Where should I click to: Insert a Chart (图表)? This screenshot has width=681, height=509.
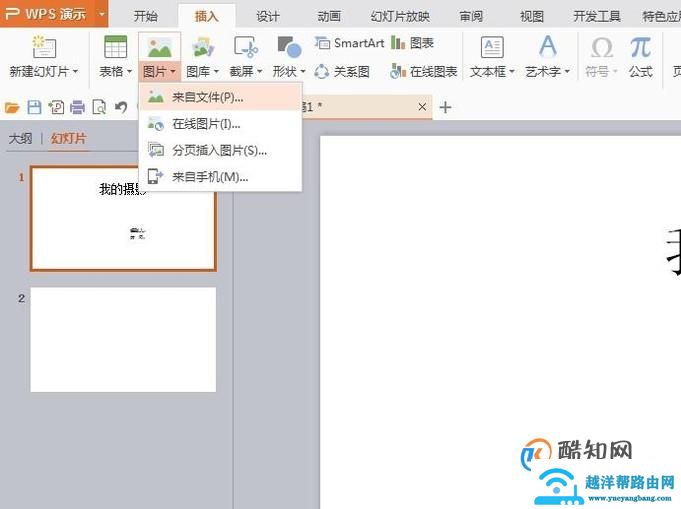click(x=412, y=43)
